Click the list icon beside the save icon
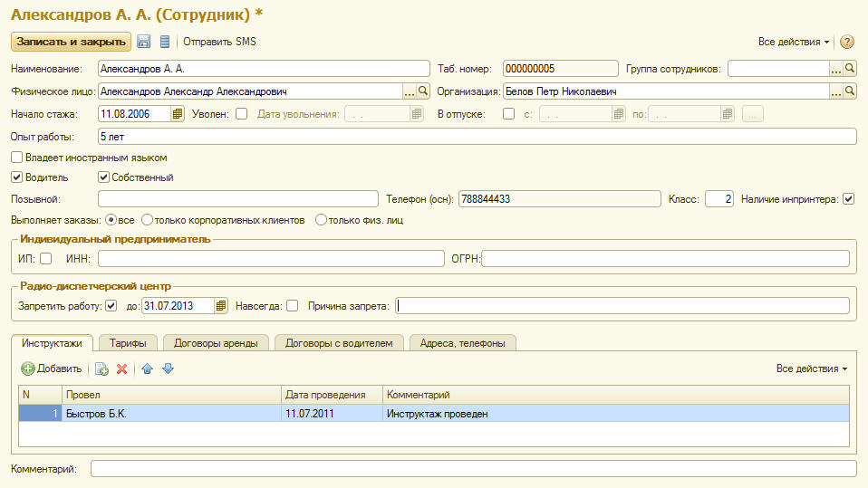The height and width of the screenshot is (488, 868). [x=164, y=42]
